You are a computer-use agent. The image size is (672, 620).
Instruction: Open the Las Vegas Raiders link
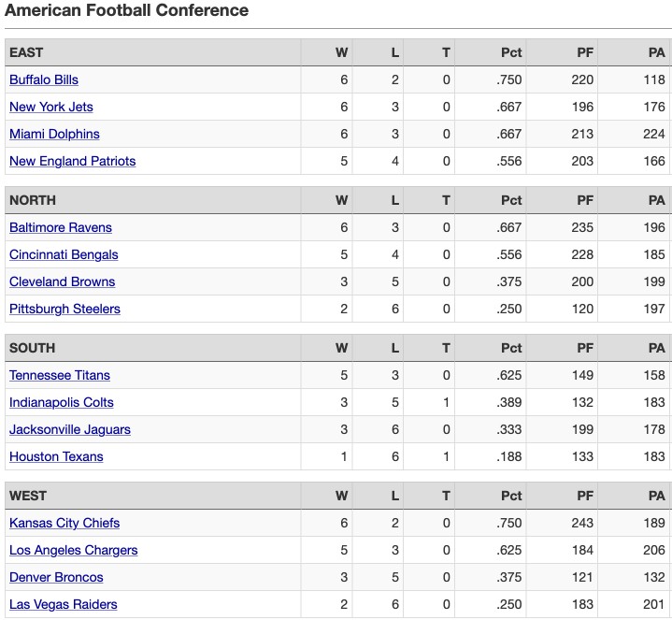tap(63, 604)
